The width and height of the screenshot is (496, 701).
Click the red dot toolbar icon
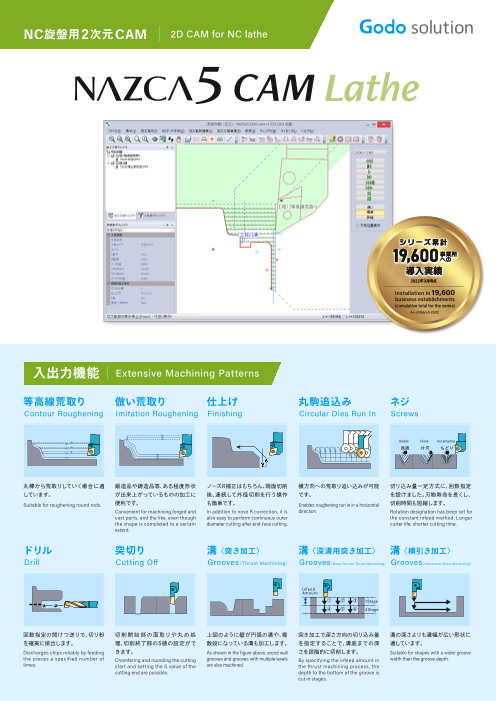click(212, 139)
